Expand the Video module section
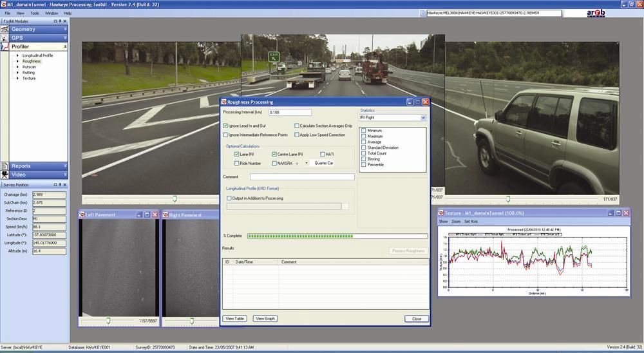This screenshot has height=353, width=644. coord(65,175)
